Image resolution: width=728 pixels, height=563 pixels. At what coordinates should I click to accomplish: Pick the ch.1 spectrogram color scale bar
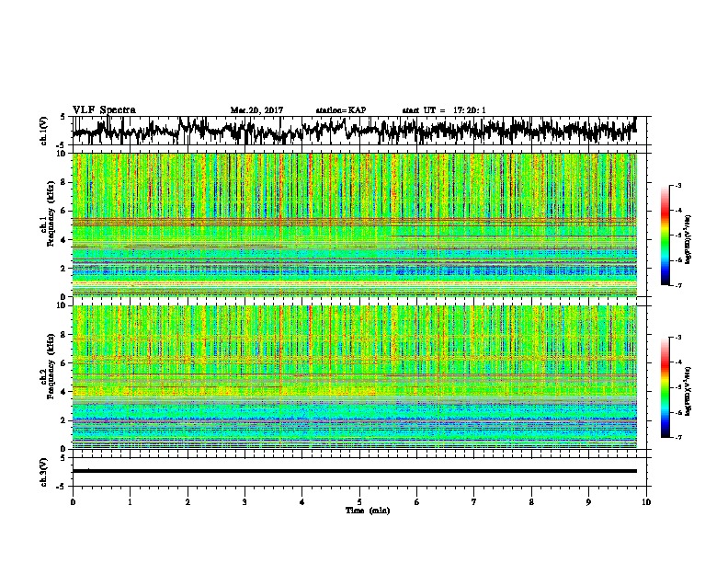[x=665, y=236]
